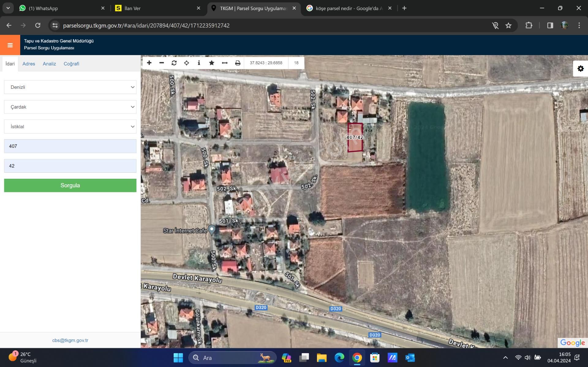Bookmark this page with star icon
The height and width of the screenshot is (367, 588).
point(508,25)
